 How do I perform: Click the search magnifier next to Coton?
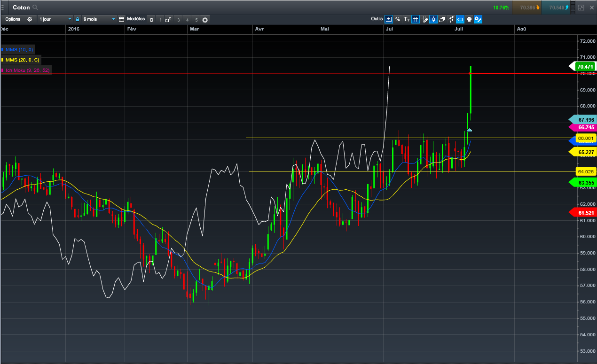click(x=36, y=8)
